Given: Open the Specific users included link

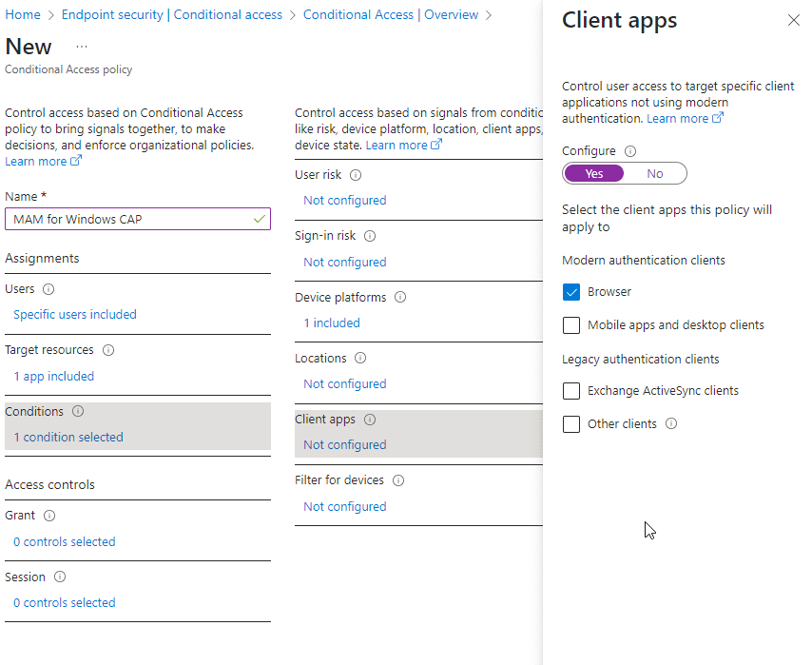Looking at the screenshot, I should pos(75,314).
